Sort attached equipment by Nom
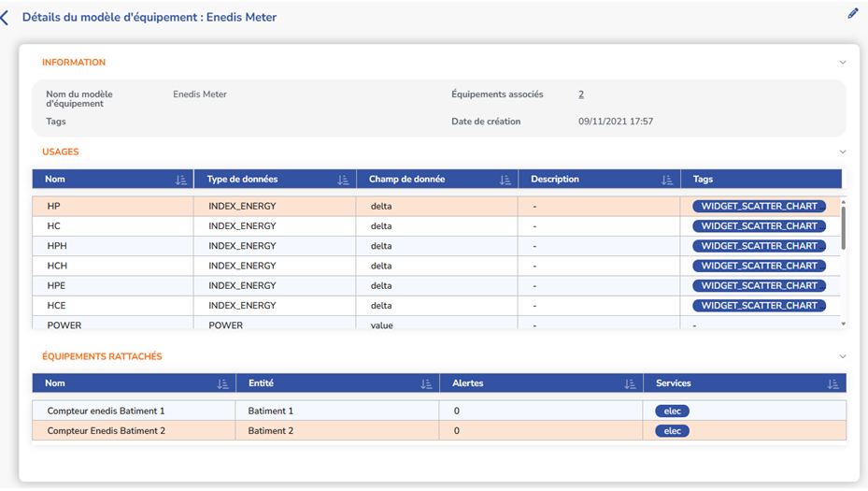The height and width of the screenshot is (491, 868). pyautogui.click(x=222, y=383)
